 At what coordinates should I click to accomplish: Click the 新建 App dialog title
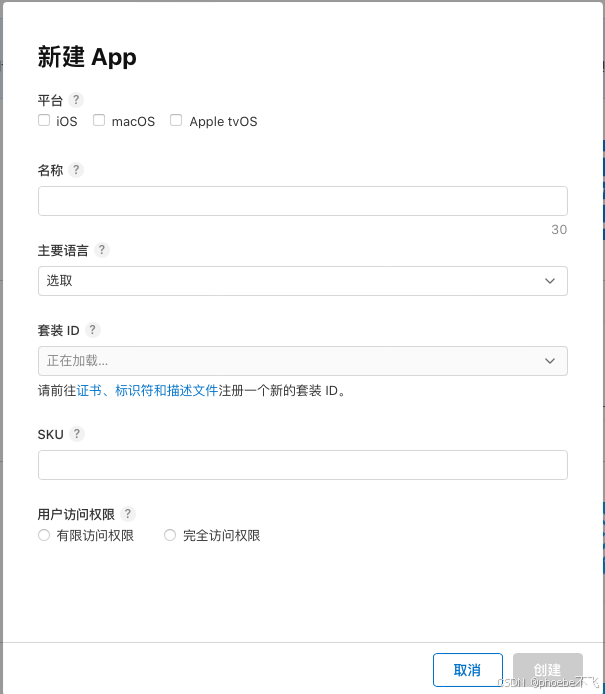click(x=87, y=58)
